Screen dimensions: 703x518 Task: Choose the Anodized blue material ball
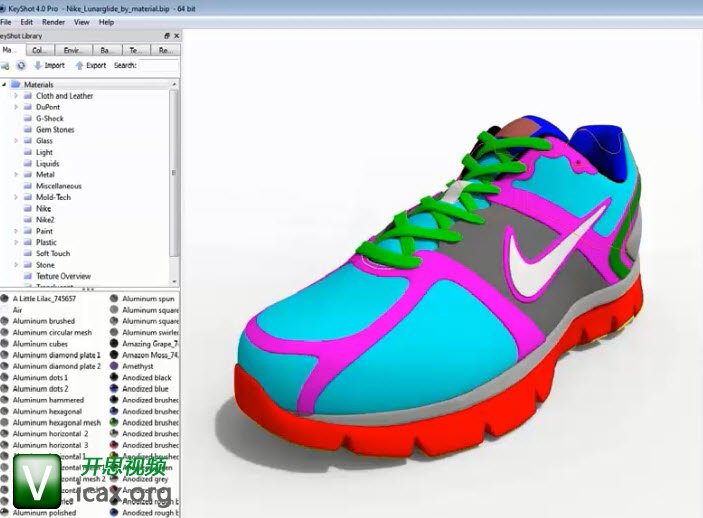pos(116,389)
